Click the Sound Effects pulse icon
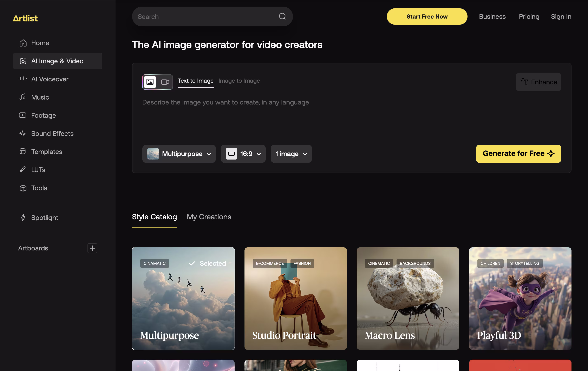This screenshot has height=371, width=588. (x=23, y=133)
